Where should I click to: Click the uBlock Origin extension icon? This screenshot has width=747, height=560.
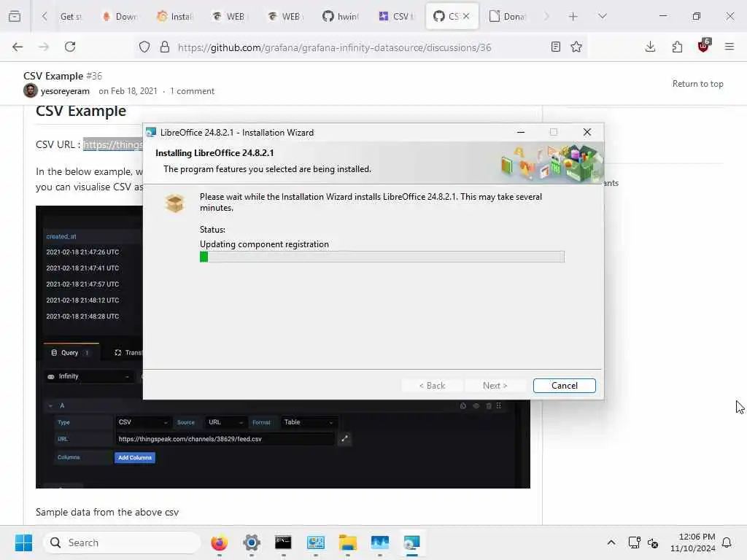[703, 46]
